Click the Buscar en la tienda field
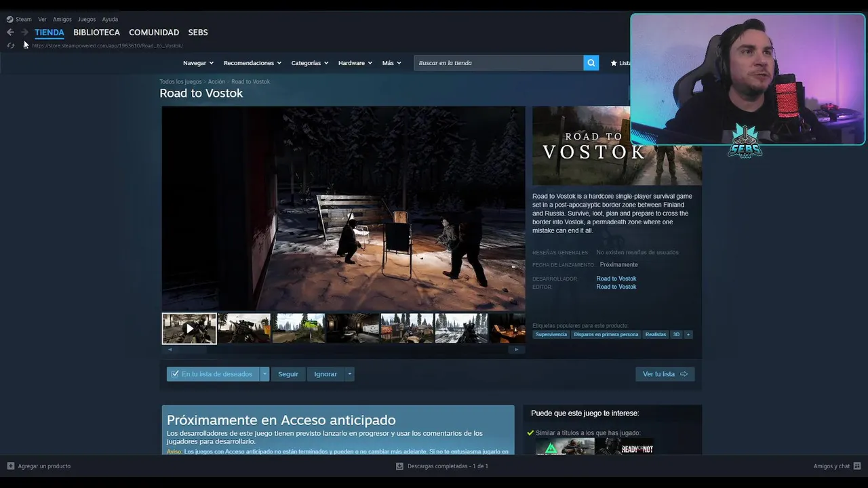Screen dimensions: 868x488 pos(499,63)
